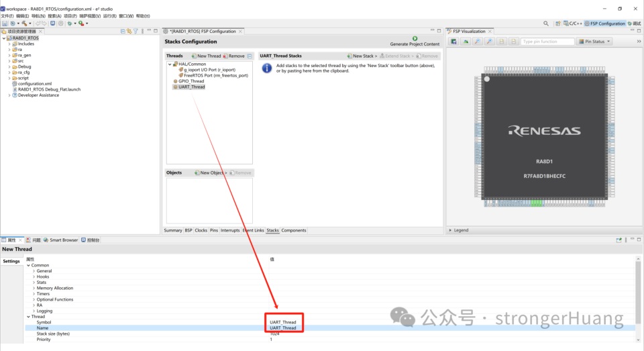The width and height of the screenshot is (644, 351).
Task: Expand the Includes folder
Action: [x=9, y=44]
